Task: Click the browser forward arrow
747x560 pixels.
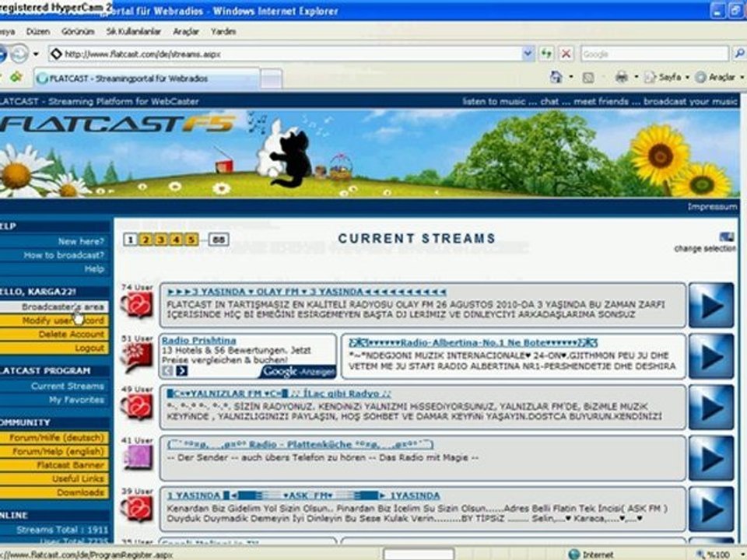Action: (x=19, y=54)
